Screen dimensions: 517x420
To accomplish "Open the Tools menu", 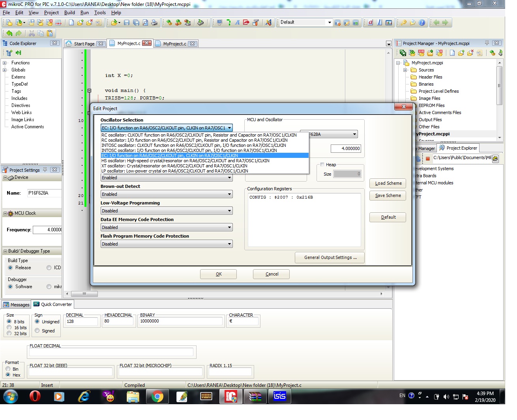I will coord(100,13).
